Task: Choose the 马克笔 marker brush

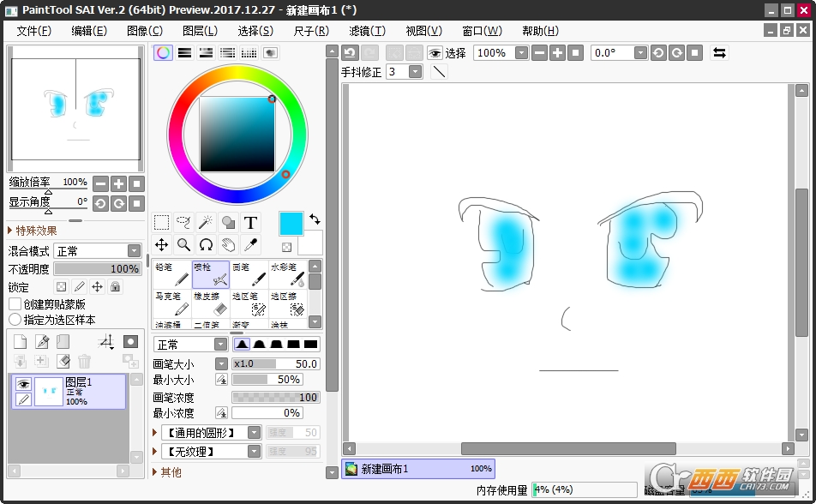Action: tap(172, 303)
